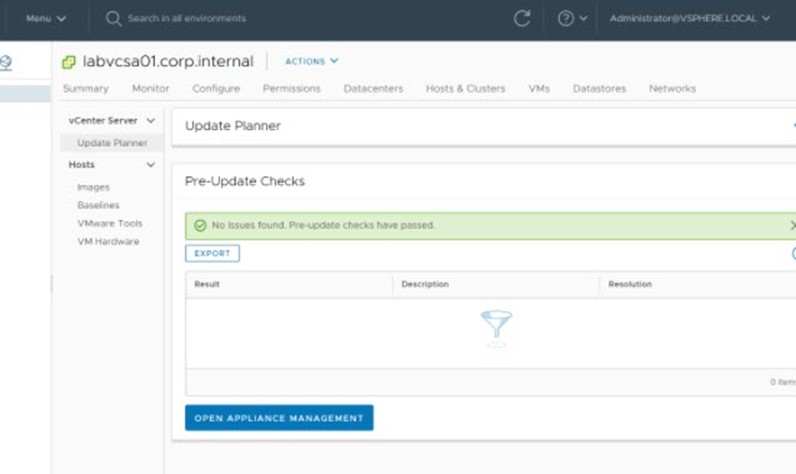
Task: Click the Resolution column header
Action: pos(630,284)
